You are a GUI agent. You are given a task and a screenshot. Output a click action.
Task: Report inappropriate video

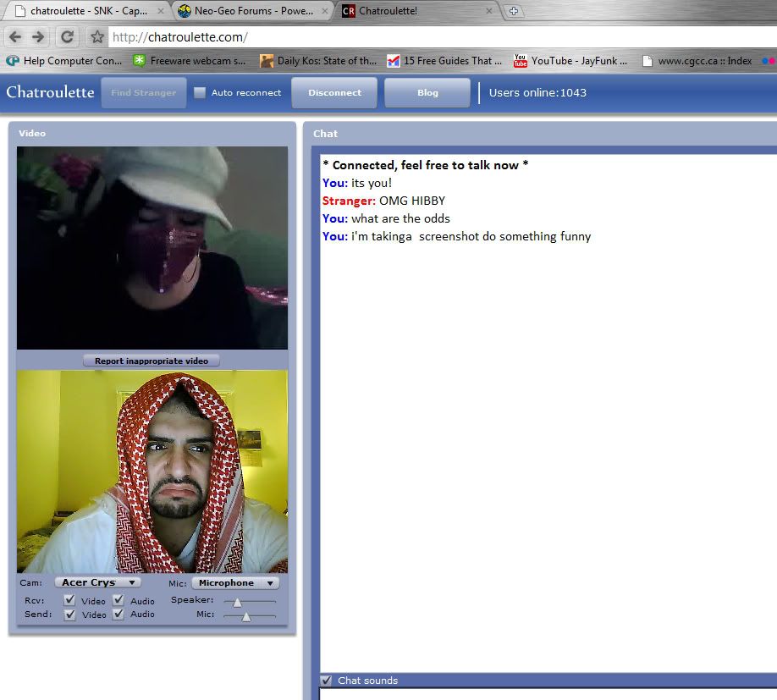[152, 361]
